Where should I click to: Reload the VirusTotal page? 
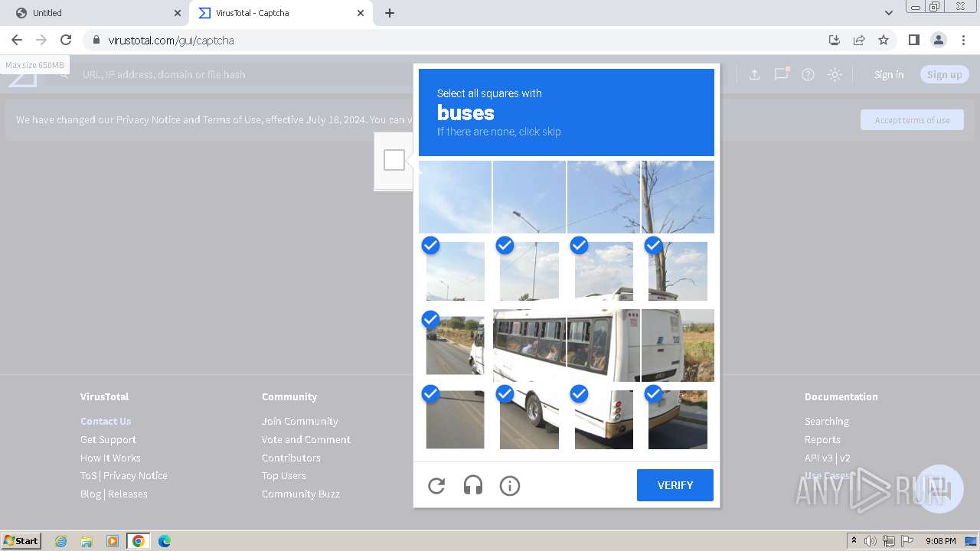66,40
